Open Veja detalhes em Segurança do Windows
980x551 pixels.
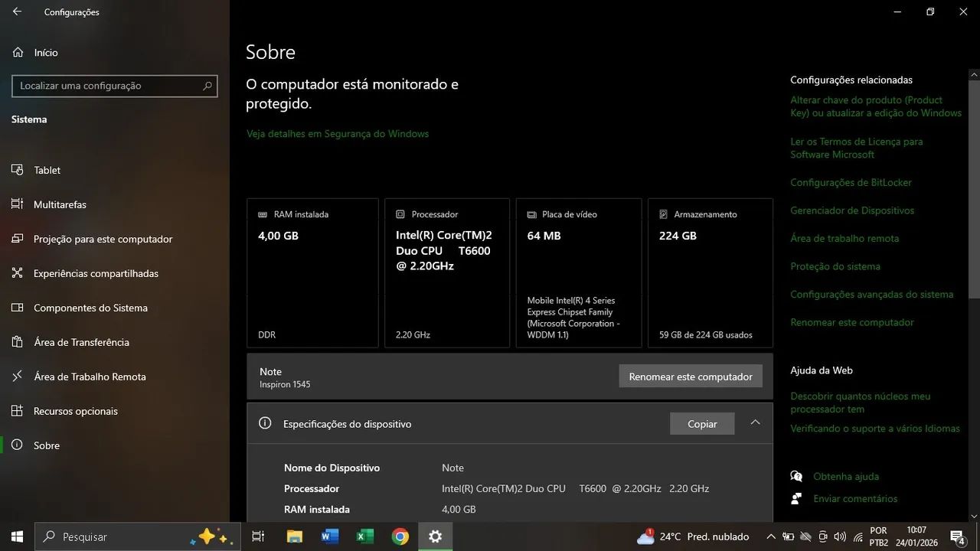click(x=338, y=134)
